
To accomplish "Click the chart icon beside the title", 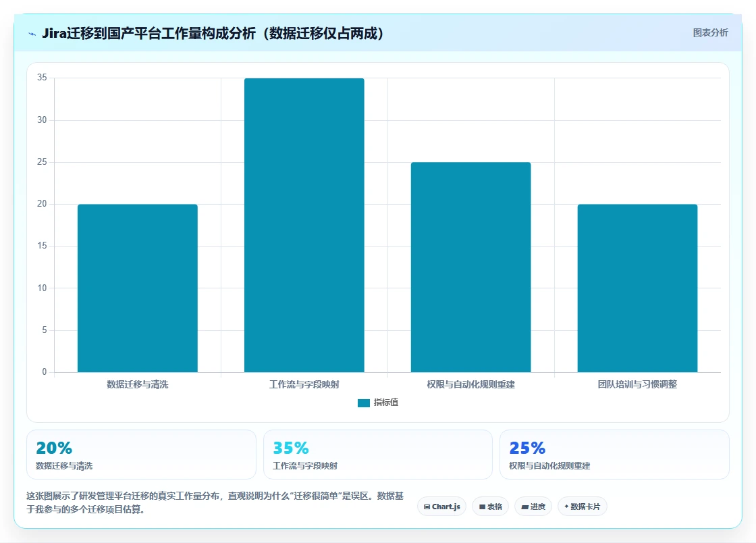I will [32, 34].
